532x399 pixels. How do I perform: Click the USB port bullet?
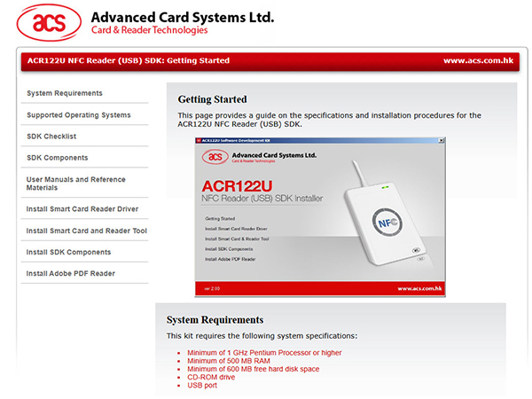(x=202, y=386)
